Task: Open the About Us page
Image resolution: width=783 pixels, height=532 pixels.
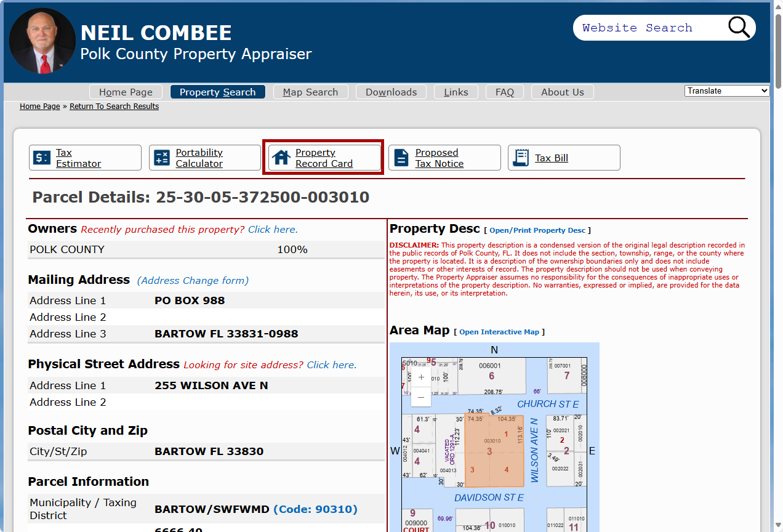Action: pos(562,92)
